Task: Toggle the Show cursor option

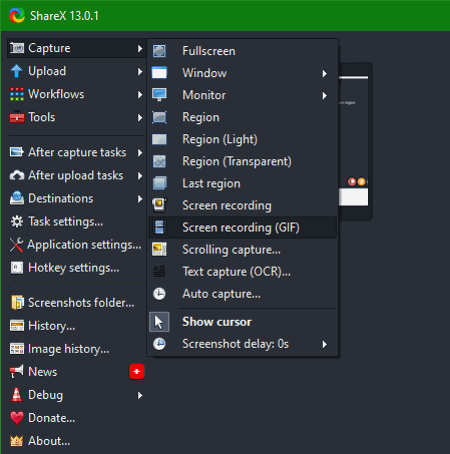Action: tap(243, 322)
